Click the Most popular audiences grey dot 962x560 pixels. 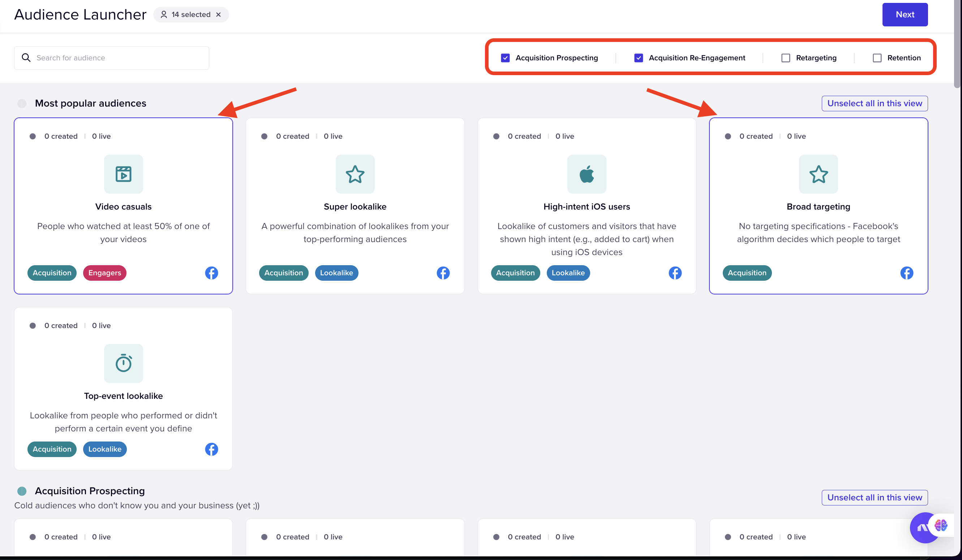pyautogui.click(x=22, y=103)
